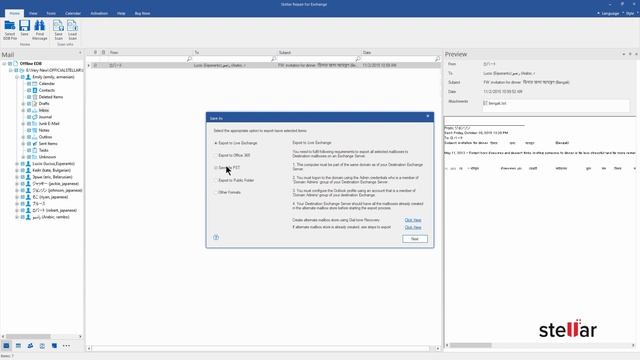Image resolution: width=640 pixels, height=360 pixels.
Task: Expand the Inbox folder node
Action: point(23,110)
